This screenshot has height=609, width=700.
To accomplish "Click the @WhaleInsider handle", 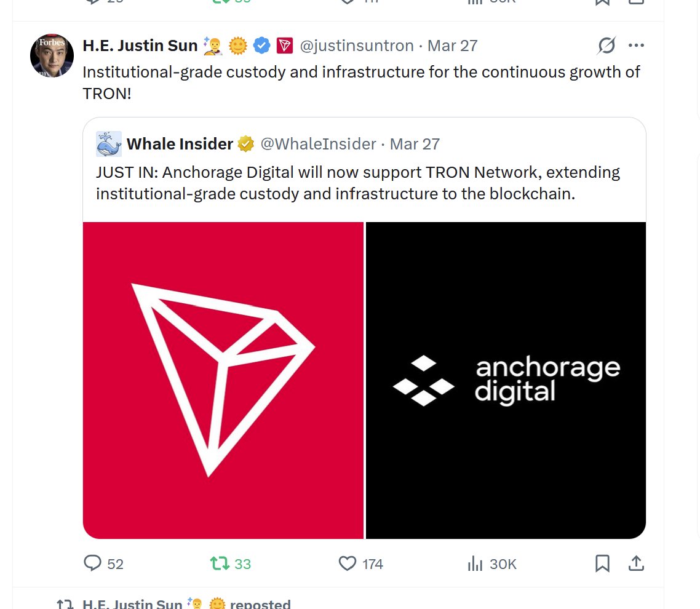I will pos(318,144).
